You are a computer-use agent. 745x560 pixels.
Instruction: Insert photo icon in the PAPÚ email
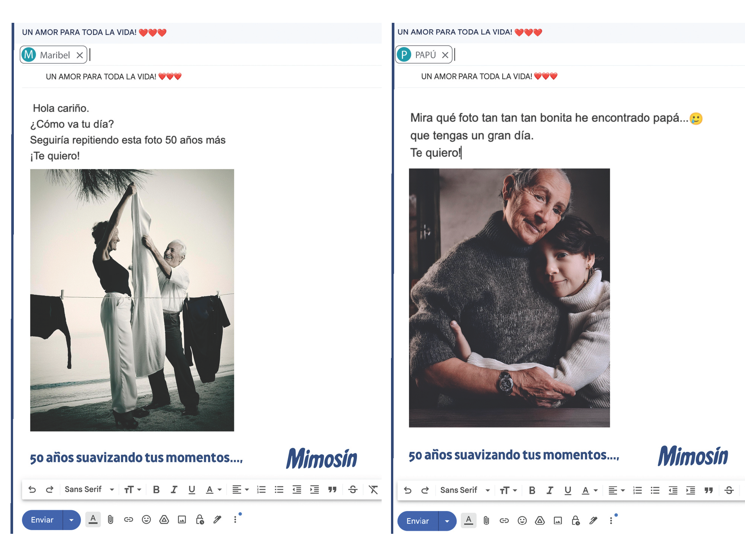tap(558, 521)
